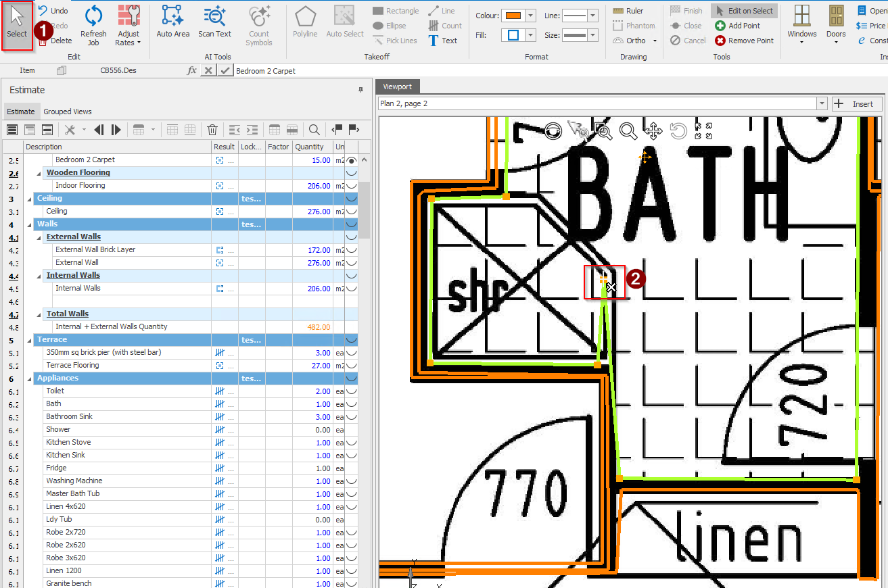888x588 pixels.
Task: Click the Bedroom 2 Carpet formula field
Action: (x=560, y=70)
